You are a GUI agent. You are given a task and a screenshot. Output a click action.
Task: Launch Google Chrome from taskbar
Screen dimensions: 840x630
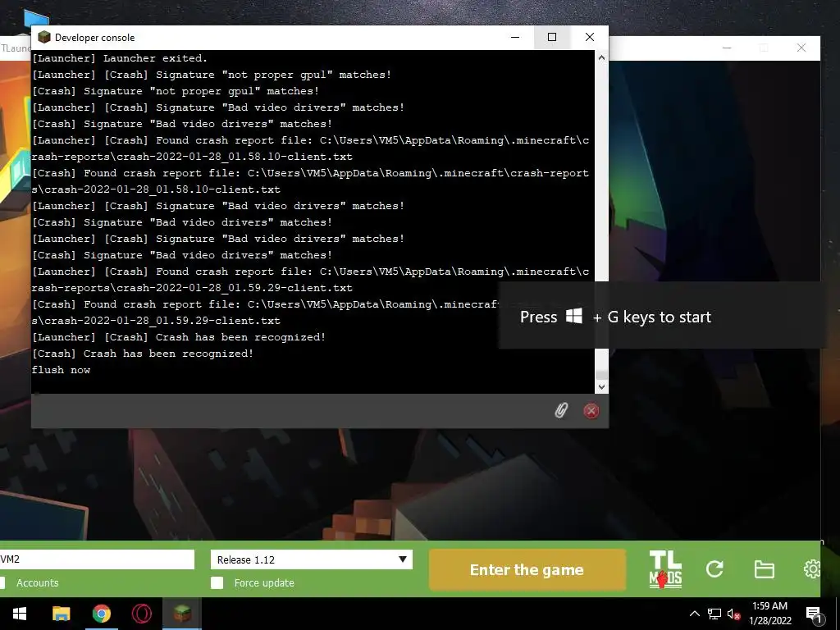click(101, 614)
